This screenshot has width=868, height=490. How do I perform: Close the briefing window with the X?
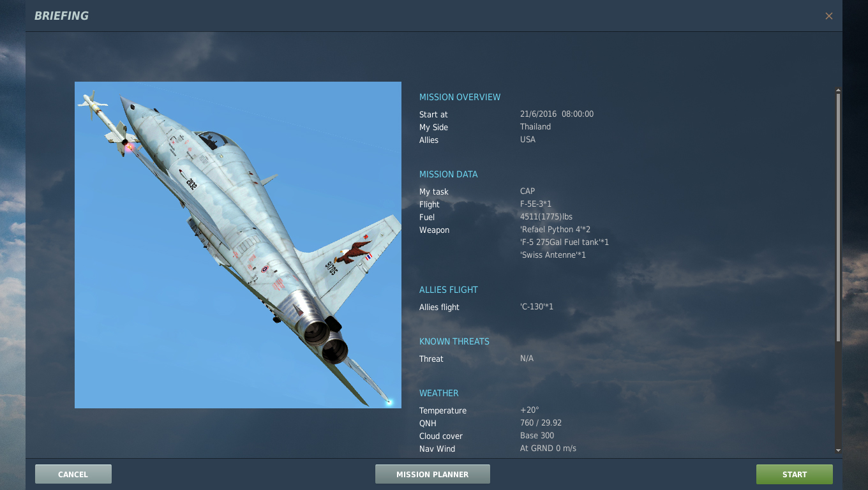828,16
